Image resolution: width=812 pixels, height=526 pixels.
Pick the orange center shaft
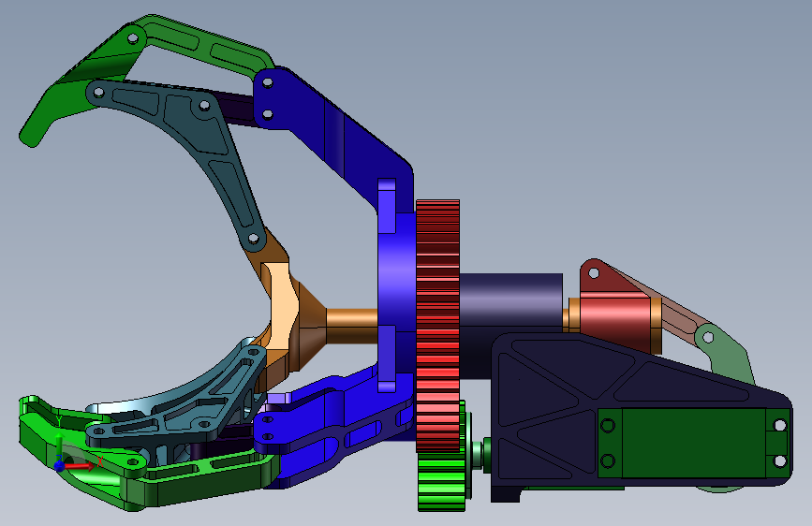point(352,325)
